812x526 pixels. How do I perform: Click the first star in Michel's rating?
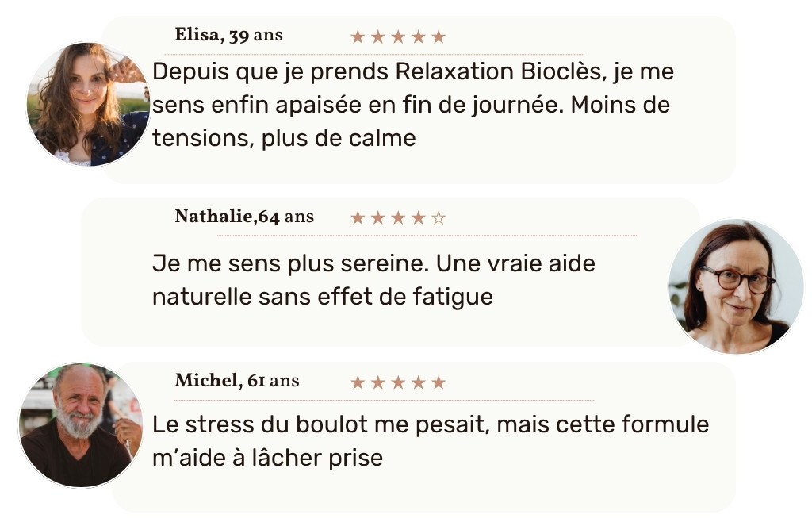358,382
